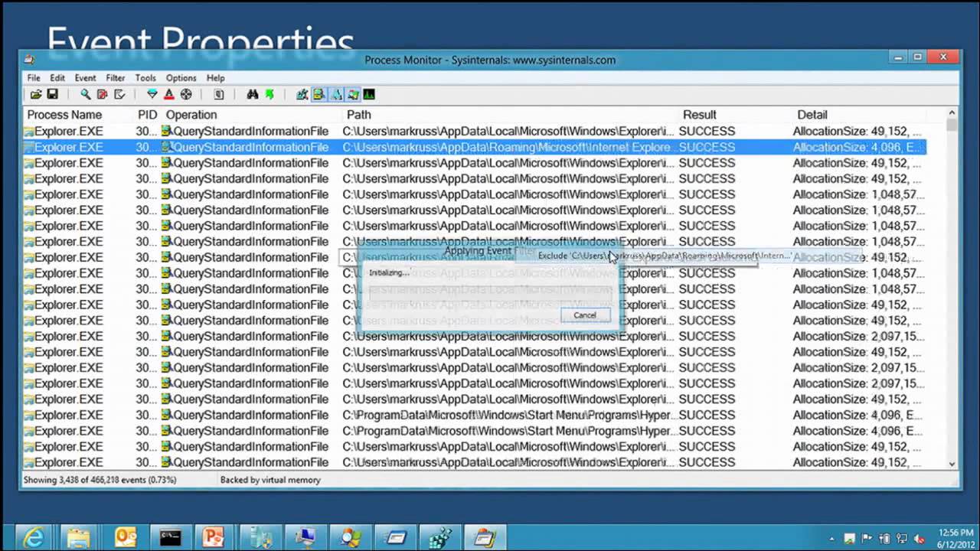Click the Clear display toolbar icon
980x551 pixels.
tap(119, 95)
